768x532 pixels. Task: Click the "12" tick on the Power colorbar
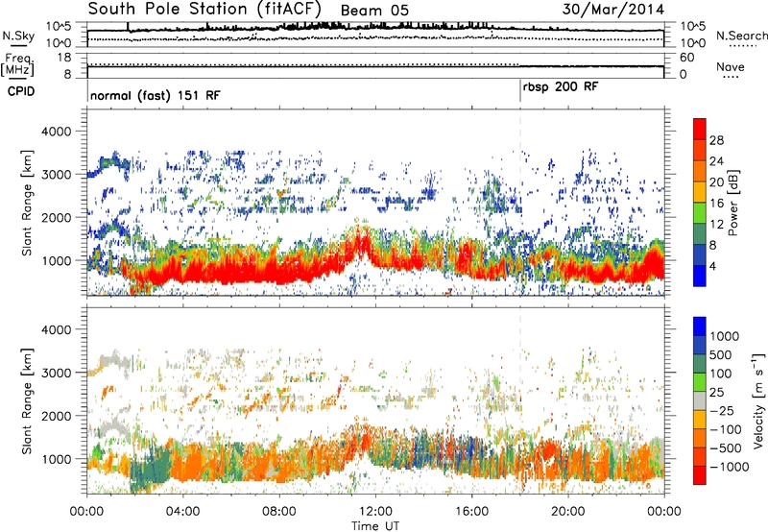(x=716, y=225)
